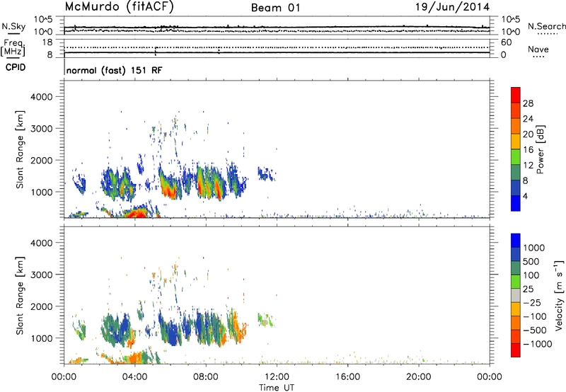Screen dimensions: 566x392
Task: Click the 'Velocity [m s⁻¹]' color bar label
Action: tap(559, 295)
